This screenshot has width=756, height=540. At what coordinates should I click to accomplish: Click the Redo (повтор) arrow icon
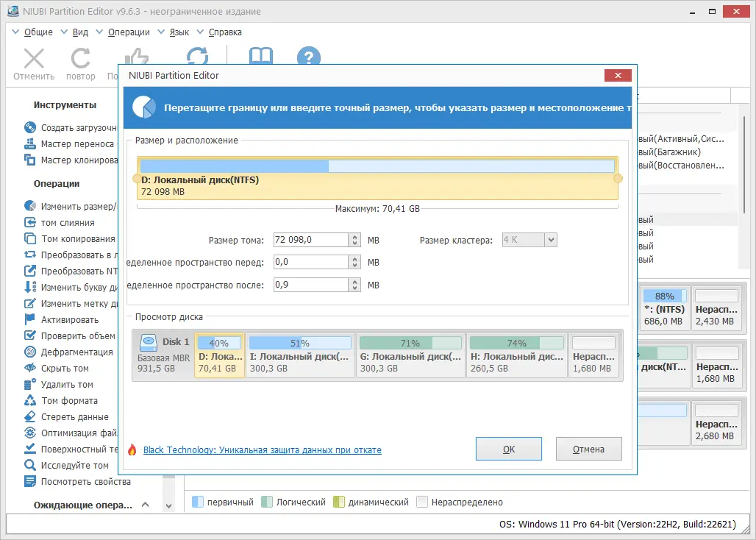pos(80,58)
